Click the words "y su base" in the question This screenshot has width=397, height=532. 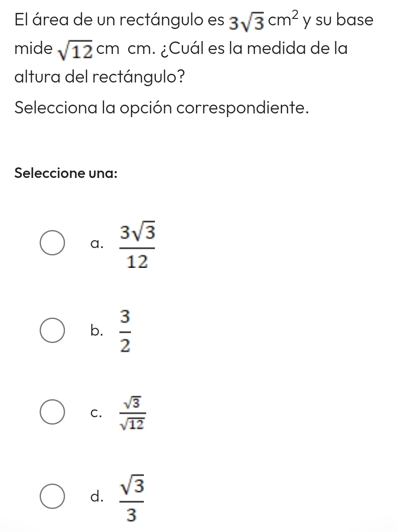point(338,21)
